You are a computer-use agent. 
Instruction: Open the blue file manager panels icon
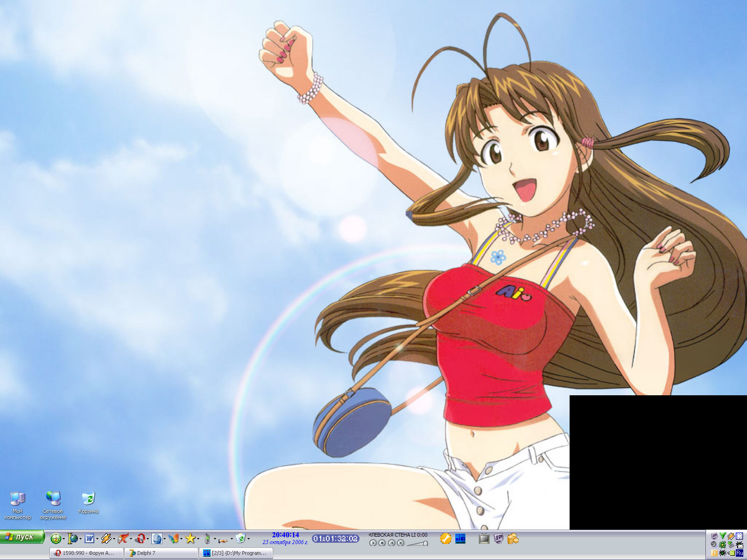460,539
